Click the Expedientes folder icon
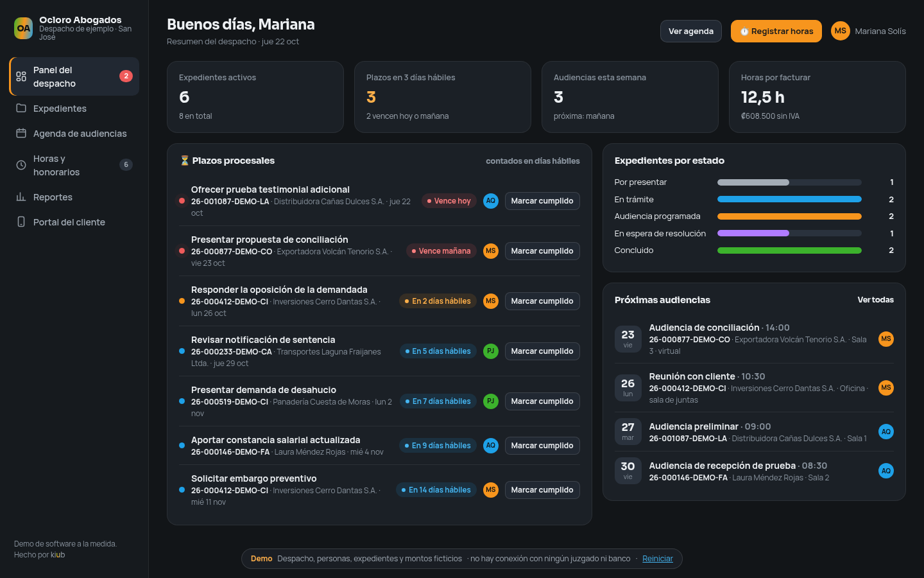924x578 pixels. (x=21, y=108)
